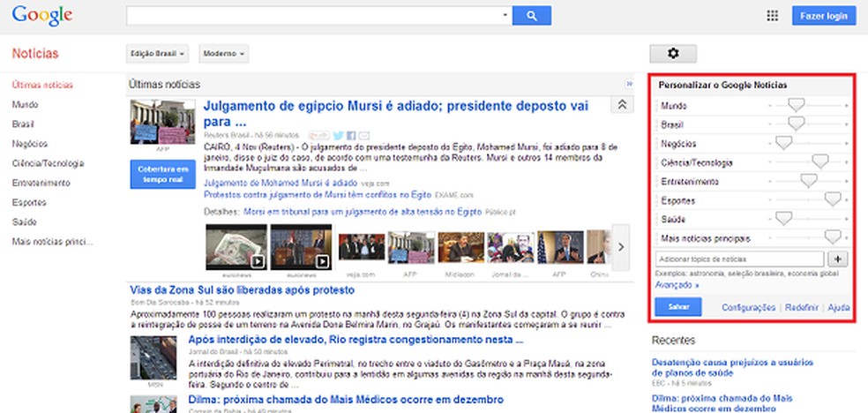The width and height of the screenshot is (868, 413).
Task: Click the Adicionar tópico de notícias field
Action: tap(739, 259)
